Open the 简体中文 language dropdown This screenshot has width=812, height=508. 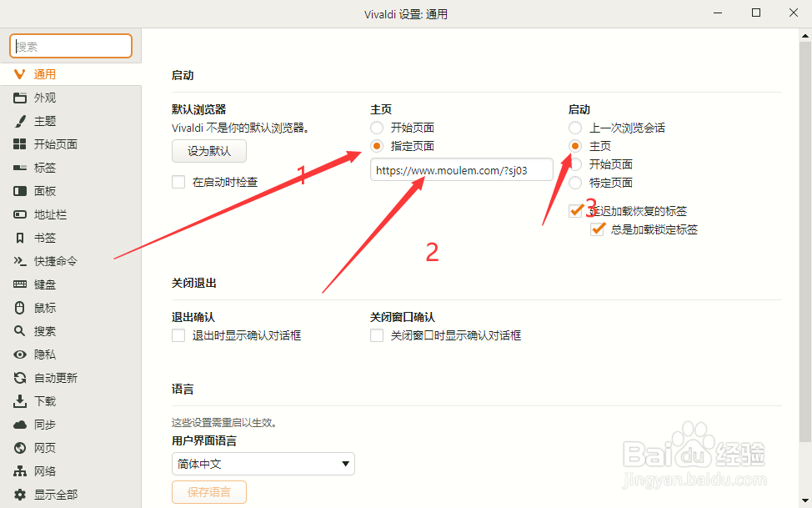(x=263, y=464)
